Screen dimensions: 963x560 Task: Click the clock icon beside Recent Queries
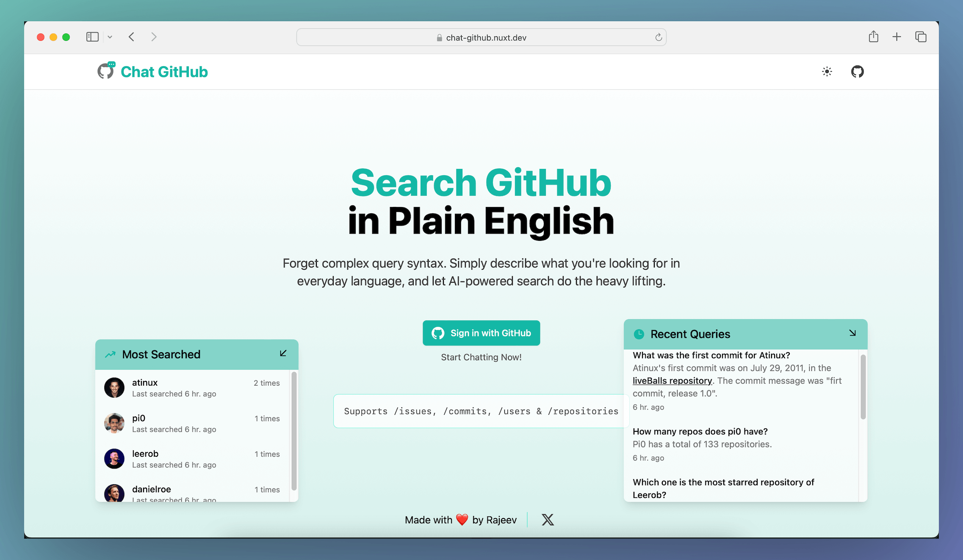click(x=639, y=334)
